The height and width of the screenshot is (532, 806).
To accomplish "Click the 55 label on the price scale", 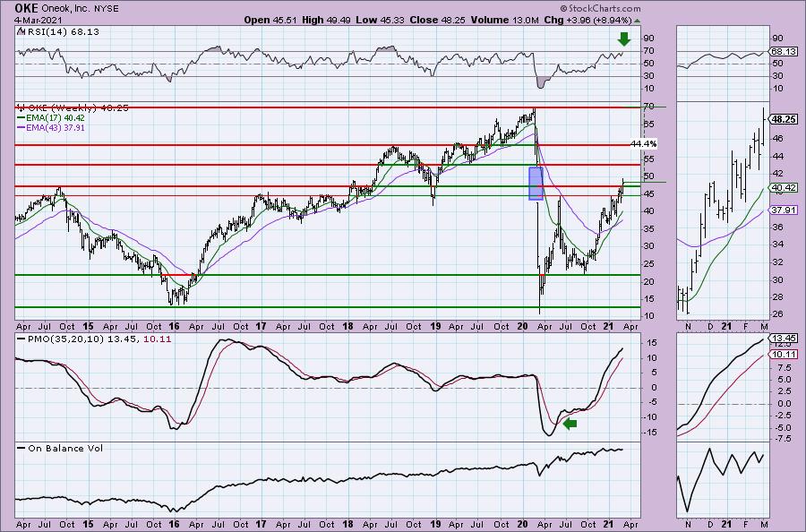I will [x=648, y=159].
